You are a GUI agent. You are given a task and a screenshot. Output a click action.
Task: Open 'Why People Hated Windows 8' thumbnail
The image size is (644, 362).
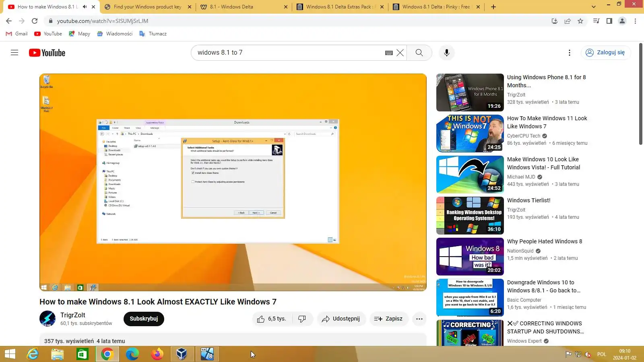[470, 257]
